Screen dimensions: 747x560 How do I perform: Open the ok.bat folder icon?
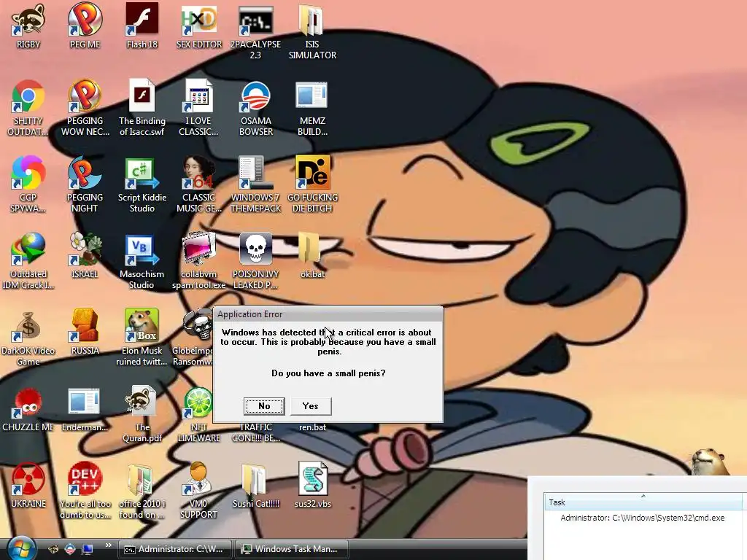312,256
